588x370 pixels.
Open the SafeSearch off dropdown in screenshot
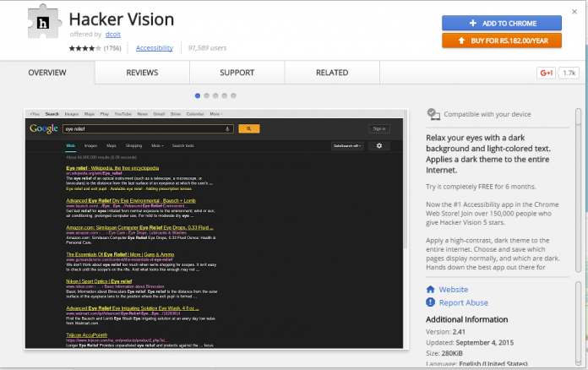[x=347, y=145]
